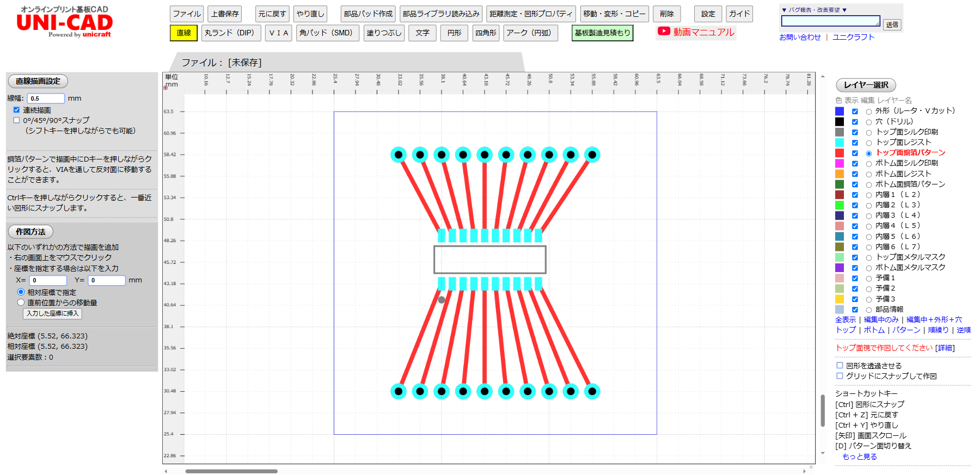Select the 直線 line drawing tool
Screen dimensions: 980x475
pyautogui.click(x=183, y=33)
